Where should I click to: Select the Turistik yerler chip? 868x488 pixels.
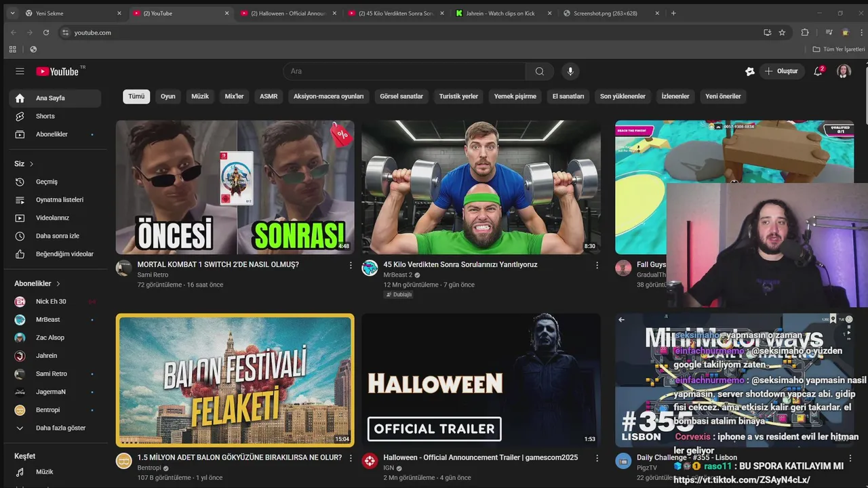(458, 96)
